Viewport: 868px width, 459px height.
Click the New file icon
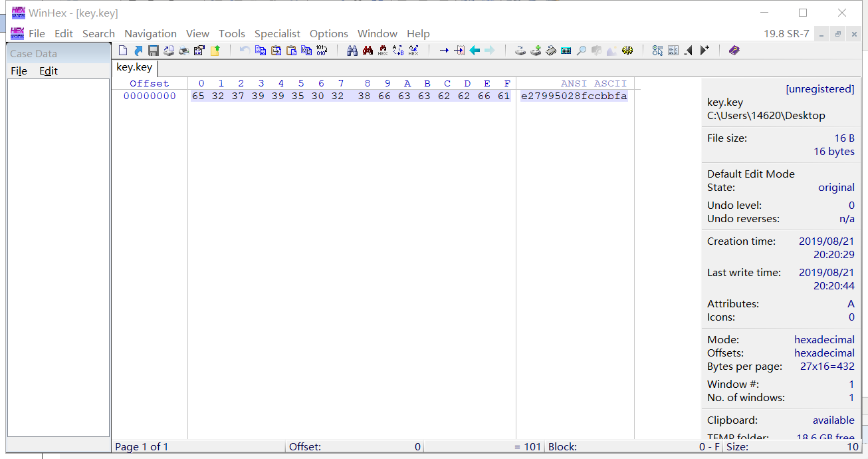tap(122, 51)
